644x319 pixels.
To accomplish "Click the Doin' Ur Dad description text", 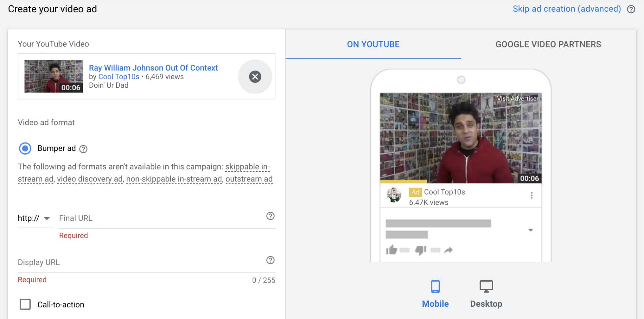I will coord(109,85).
